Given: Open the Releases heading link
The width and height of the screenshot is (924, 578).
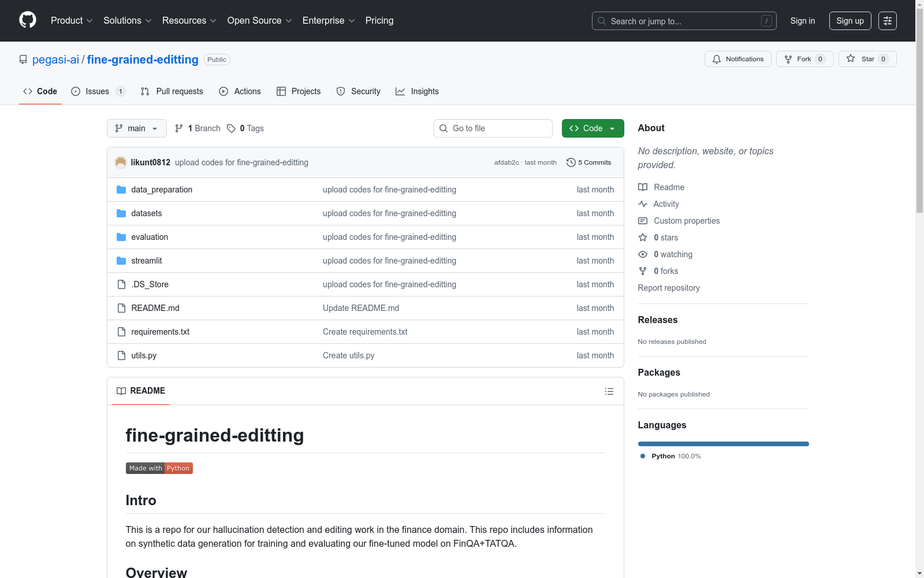Looking at the screenshot, I should (658, 320).
